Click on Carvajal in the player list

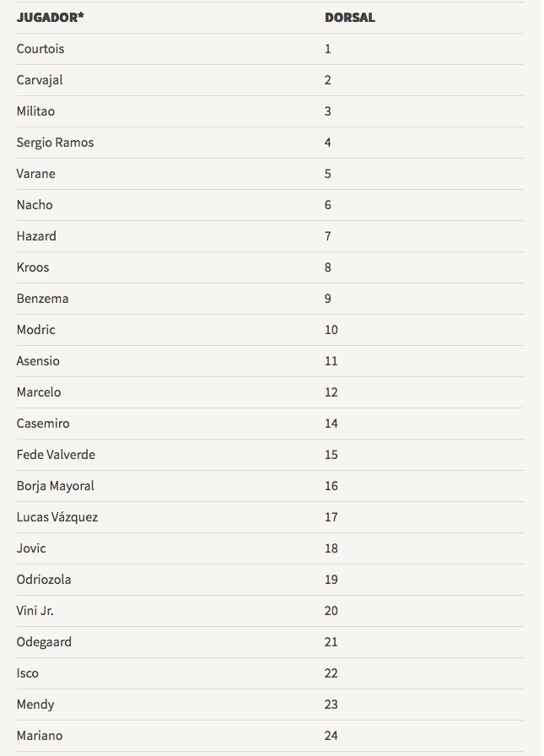pos(40,80)
